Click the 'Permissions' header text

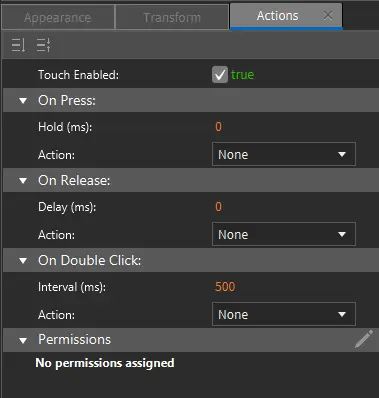pyautogui.click(x=74, y=340)
